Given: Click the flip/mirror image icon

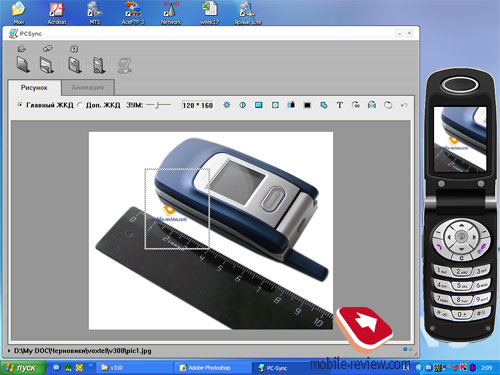Looking at the screenshot, I should tap(372, 105).
